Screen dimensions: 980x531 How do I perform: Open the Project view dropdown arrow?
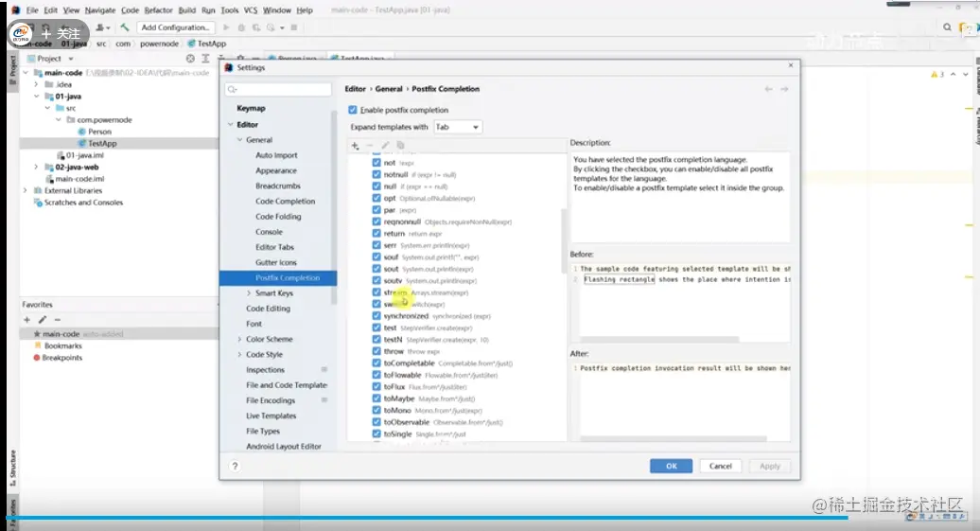[71, 58]
